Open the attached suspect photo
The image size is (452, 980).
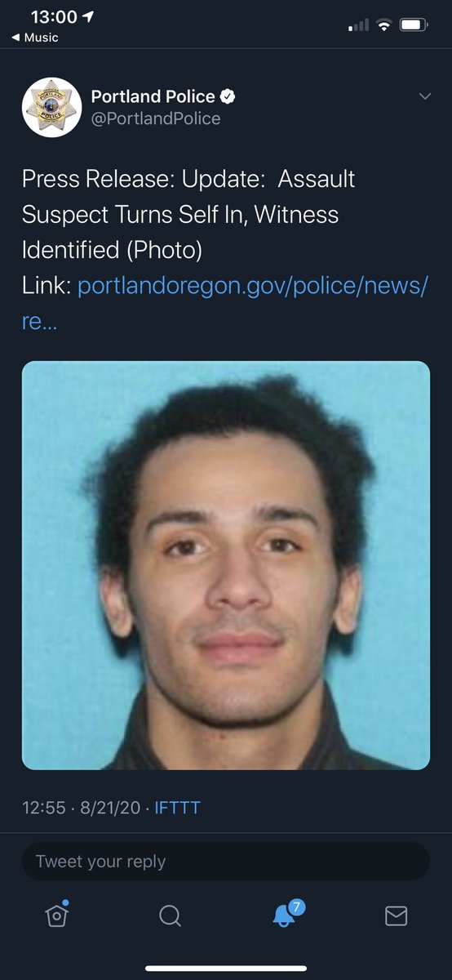click(226, 565)
